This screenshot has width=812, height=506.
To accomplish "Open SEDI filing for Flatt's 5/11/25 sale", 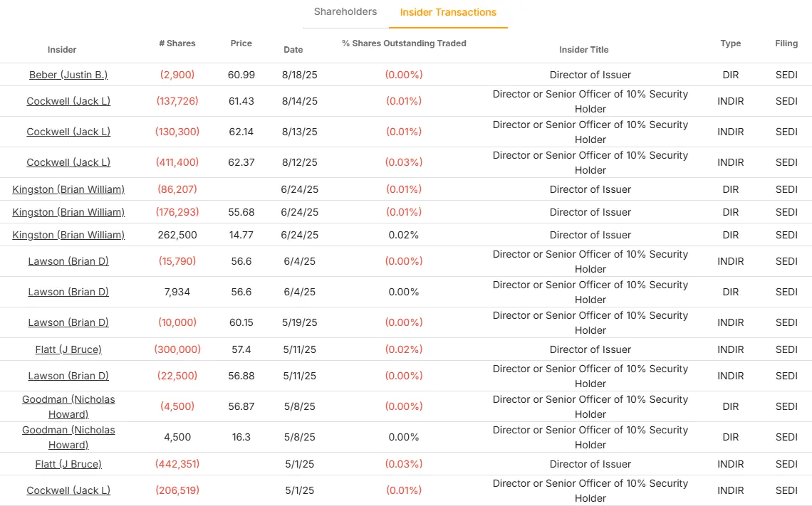I will point(786,349).
